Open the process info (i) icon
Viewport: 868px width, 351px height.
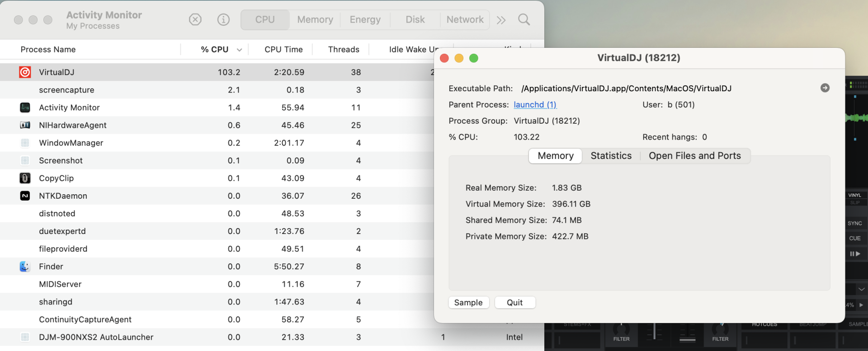(223, 19)
